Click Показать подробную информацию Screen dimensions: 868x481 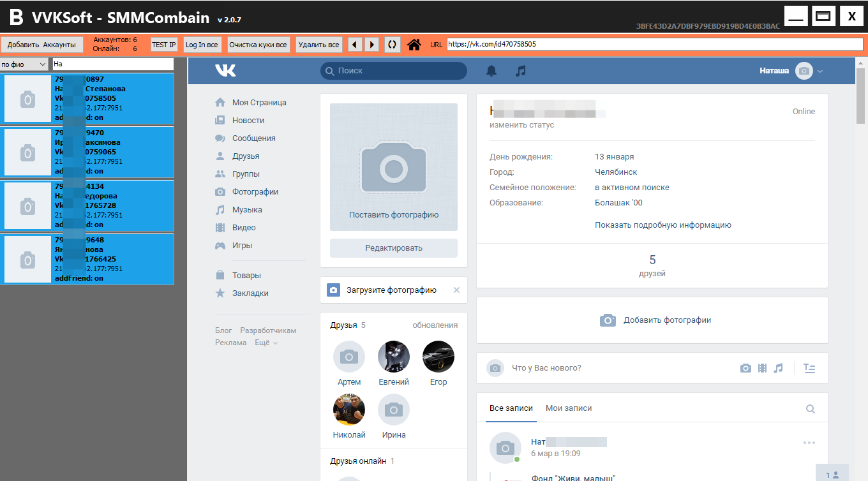[663, 225]
